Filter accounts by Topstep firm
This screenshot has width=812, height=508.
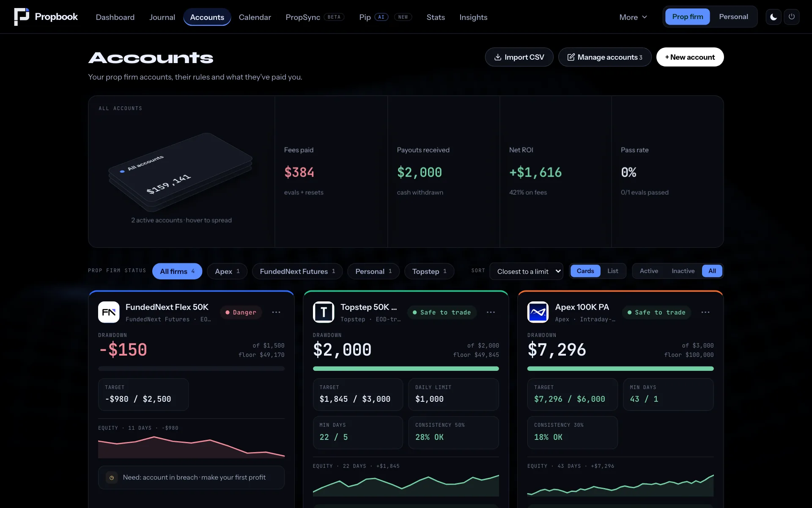pyautogui.click(x=429, y=271)
